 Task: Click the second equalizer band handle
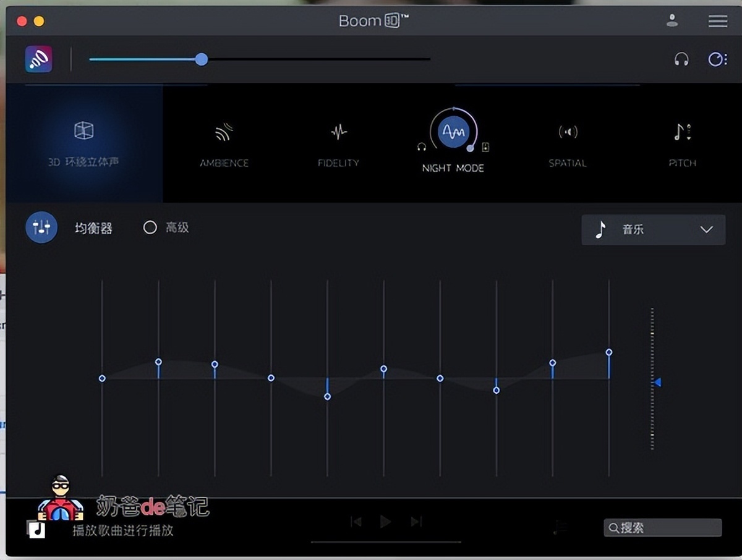click(x=158, y=362)
